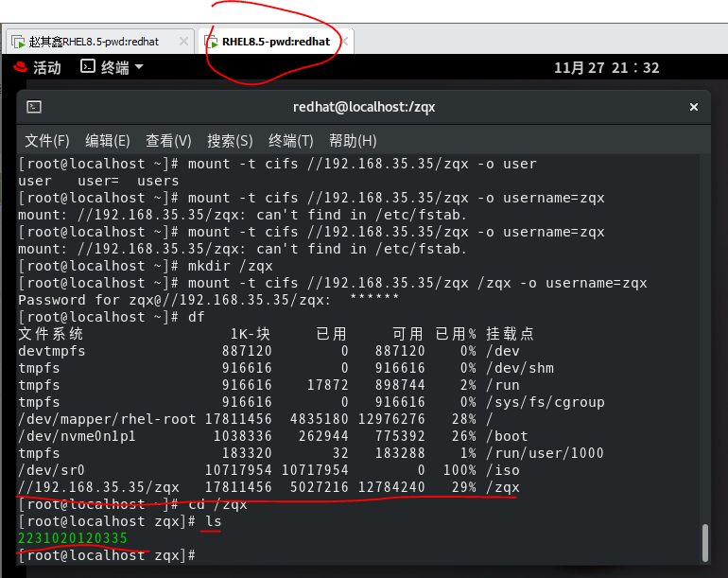Click the Red Hat logo icon
This screenshot has width=728, height=578.
click(21, 67)
